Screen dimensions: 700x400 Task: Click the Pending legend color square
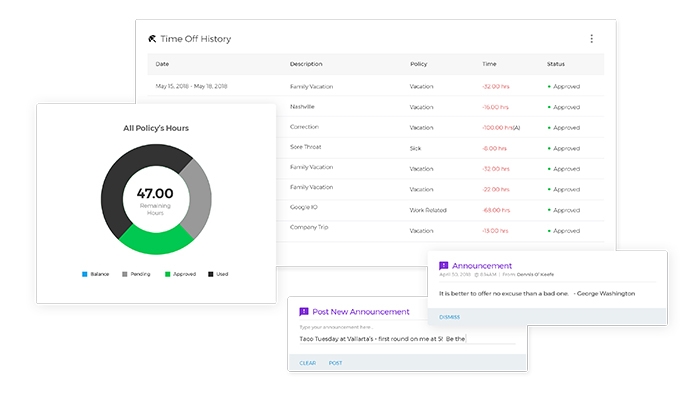tap(124, 273)
